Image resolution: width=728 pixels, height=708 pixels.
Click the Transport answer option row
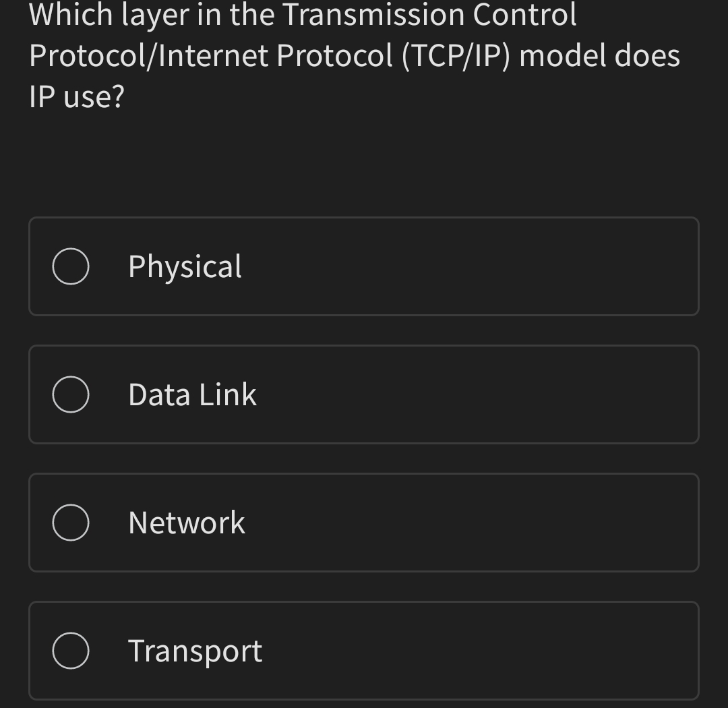[x=364, y=650]
